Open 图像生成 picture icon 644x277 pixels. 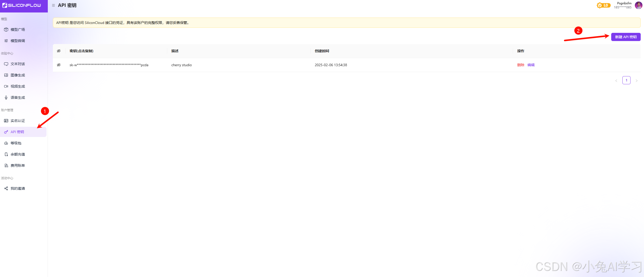coord(6,75)
